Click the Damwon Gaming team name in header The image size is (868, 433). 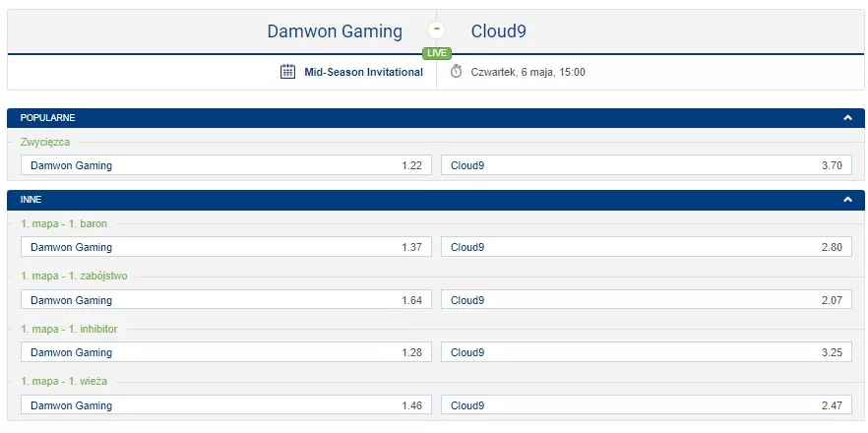tap(335, 31)
